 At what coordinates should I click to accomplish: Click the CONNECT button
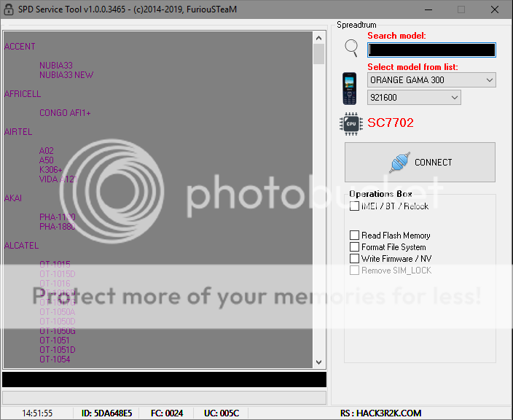(420, 162)
